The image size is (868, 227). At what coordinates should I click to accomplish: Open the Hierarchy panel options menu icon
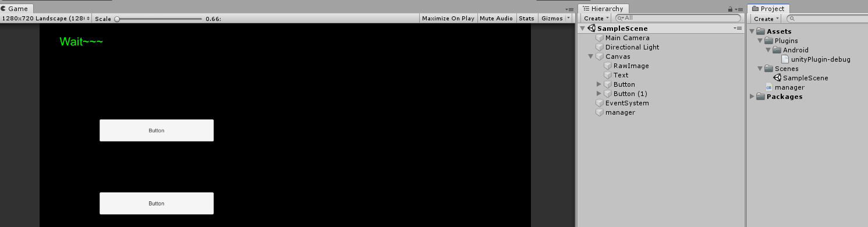pyautogui.click(x=739, y=9)
